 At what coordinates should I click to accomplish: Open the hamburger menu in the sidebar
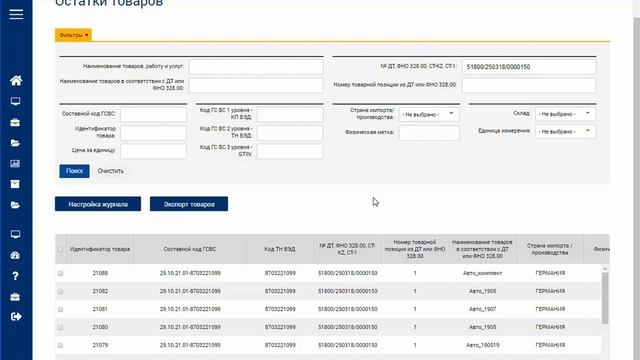(16, 14)
